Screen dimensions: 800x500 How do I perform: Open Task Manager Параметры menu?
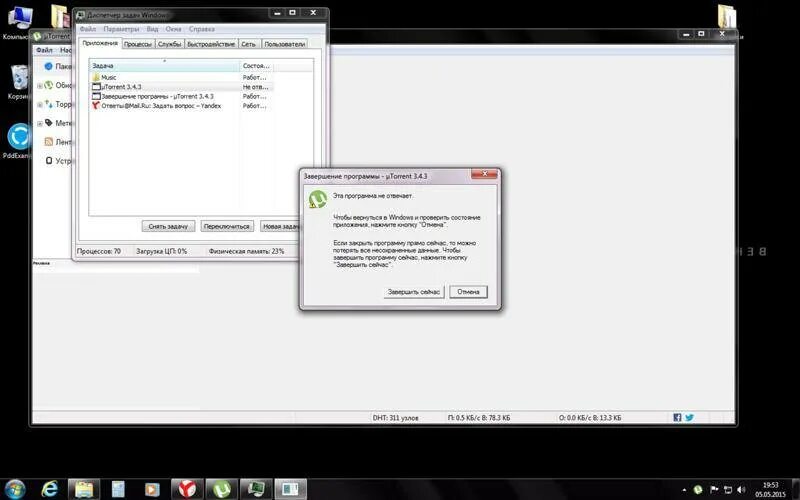click(x=121, y=29)
